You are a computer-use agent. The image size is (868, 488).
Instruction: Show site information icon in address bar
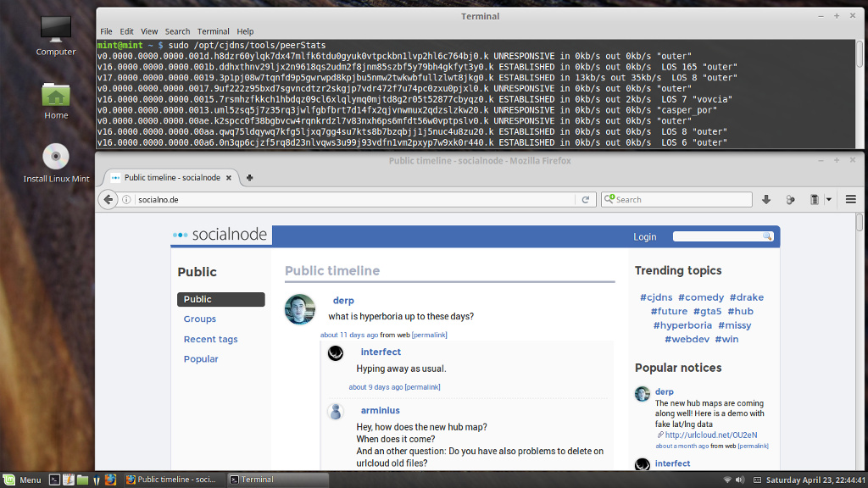(x=127, y=200)
